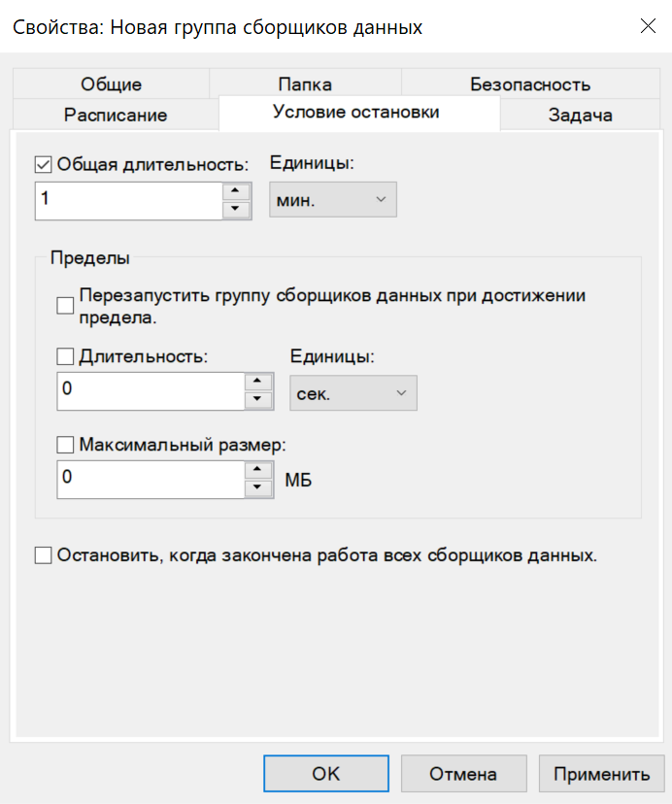Switch to the Общие tab

111,84
